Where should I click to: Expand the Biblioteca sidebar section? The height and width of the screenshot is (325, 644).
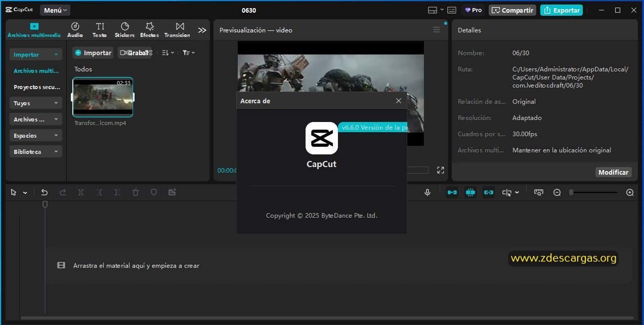tap(36, 151)
